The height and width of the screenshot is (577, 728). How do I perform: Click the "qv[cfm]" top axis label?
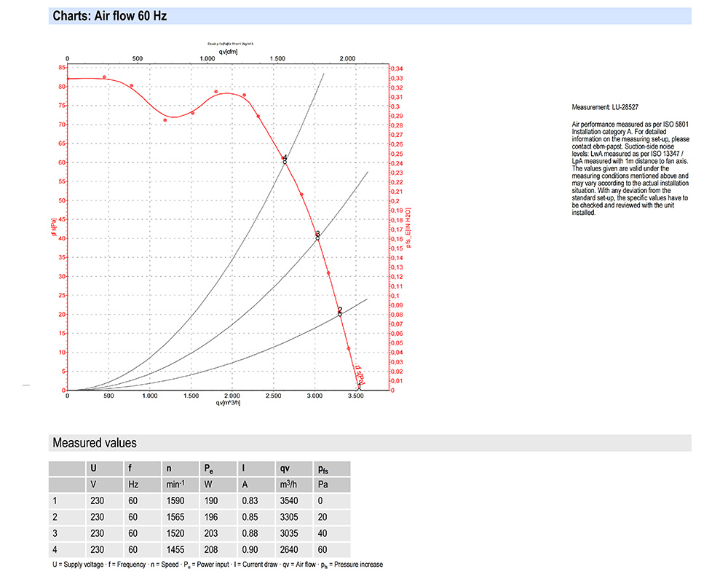pos(228,52)
